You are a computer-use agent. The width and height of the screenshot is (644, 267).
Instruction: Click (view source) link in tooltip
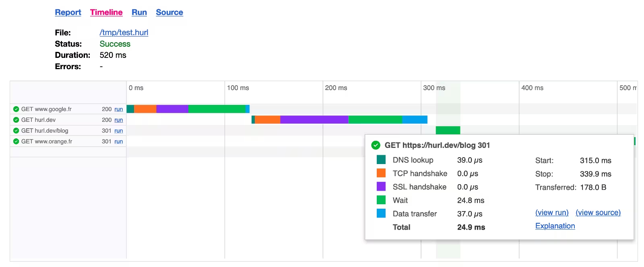pyautogui.click(x=598, y=213)
